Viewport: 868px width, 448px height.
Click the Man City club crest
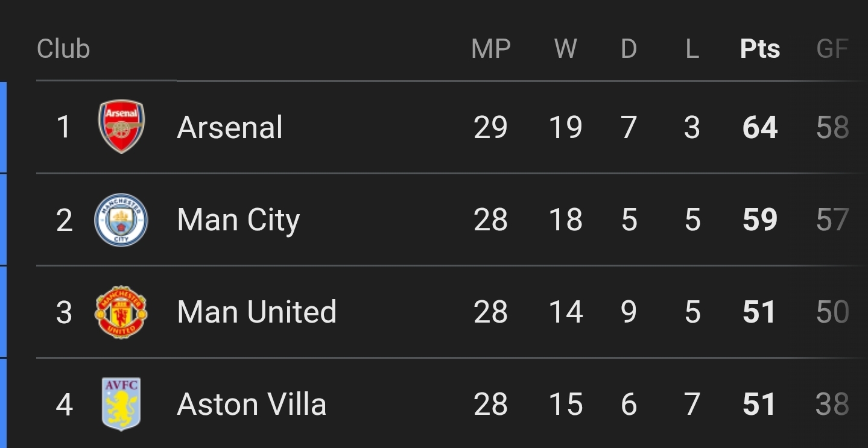tap(121, 219)
